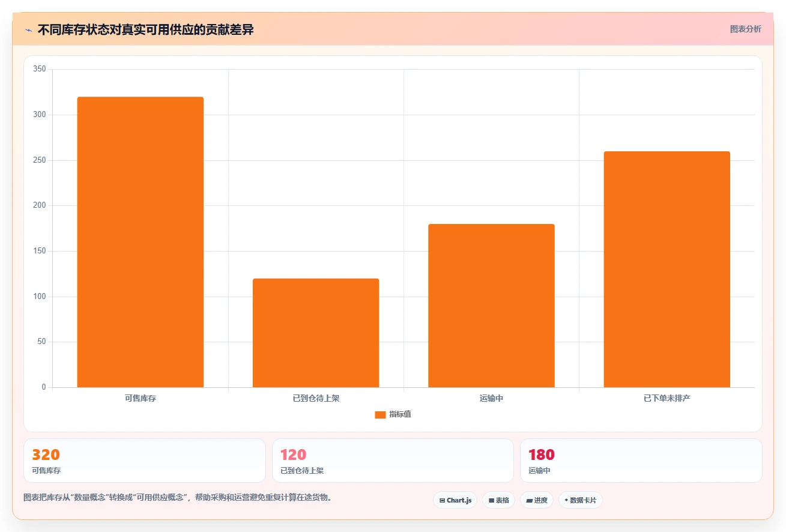Click the Chart.js tag chip
This screenshot has height=532, width=786.
(x=455, y=500)
